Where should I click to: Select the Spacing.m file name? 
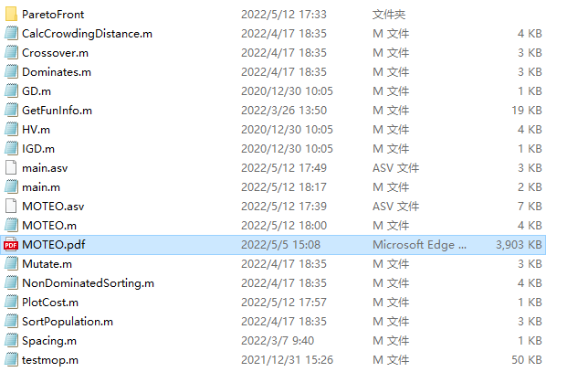(x=49, y=341)
